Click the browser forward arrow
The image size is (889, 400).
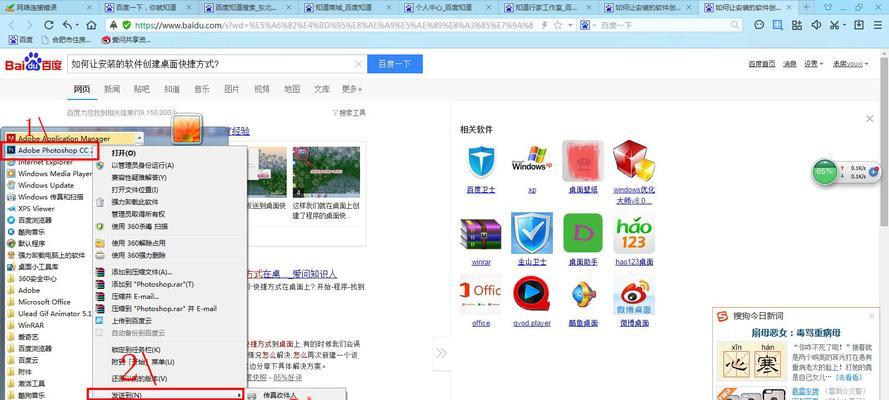(x=29, y=25)
